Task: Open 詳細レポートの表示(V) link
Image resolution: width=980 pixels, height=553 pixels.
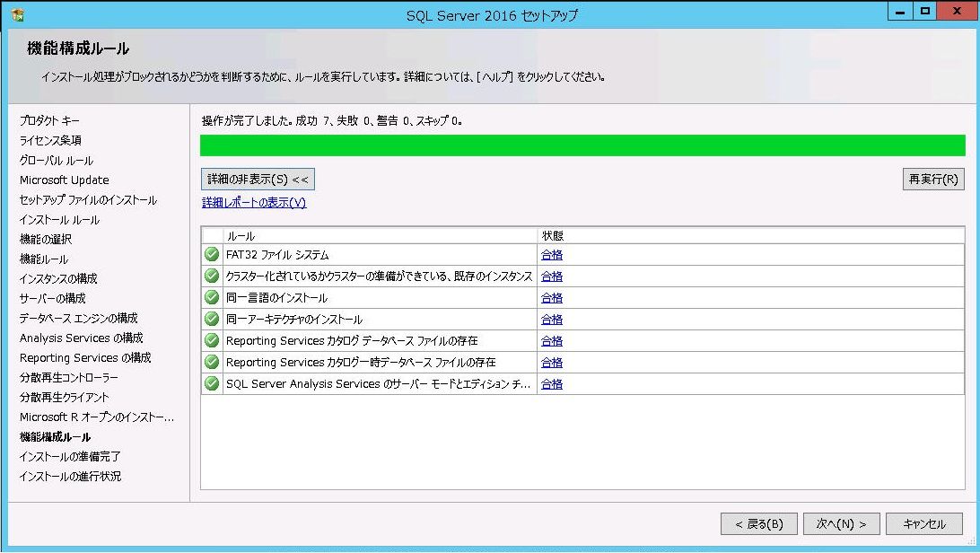Action: click(254, 203)
